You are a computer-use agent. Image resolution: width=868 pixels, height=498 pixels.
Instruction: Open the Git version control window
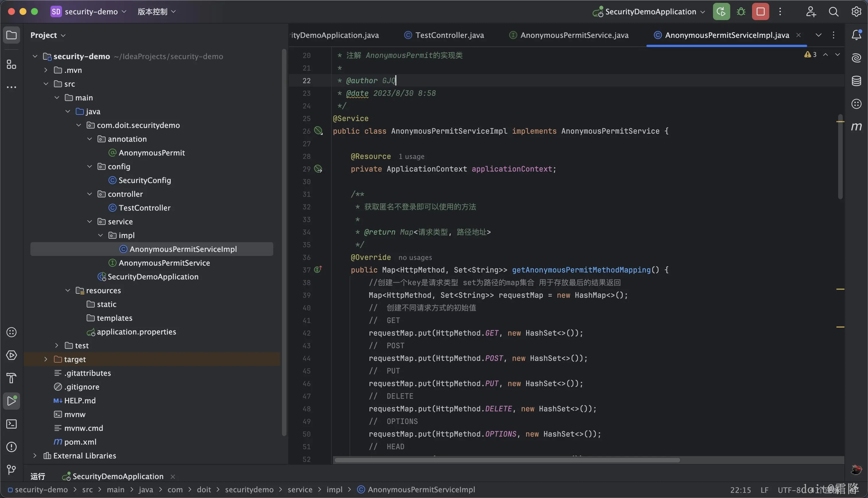coord(11,470)
